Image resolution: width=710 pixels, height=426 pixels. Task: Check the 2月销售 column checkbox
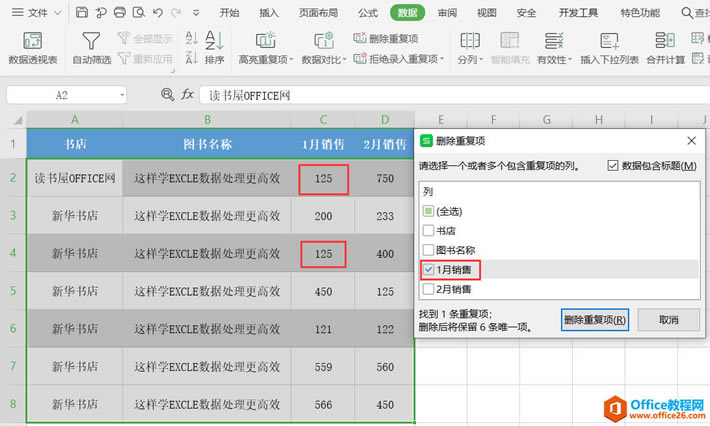(428, 289)
